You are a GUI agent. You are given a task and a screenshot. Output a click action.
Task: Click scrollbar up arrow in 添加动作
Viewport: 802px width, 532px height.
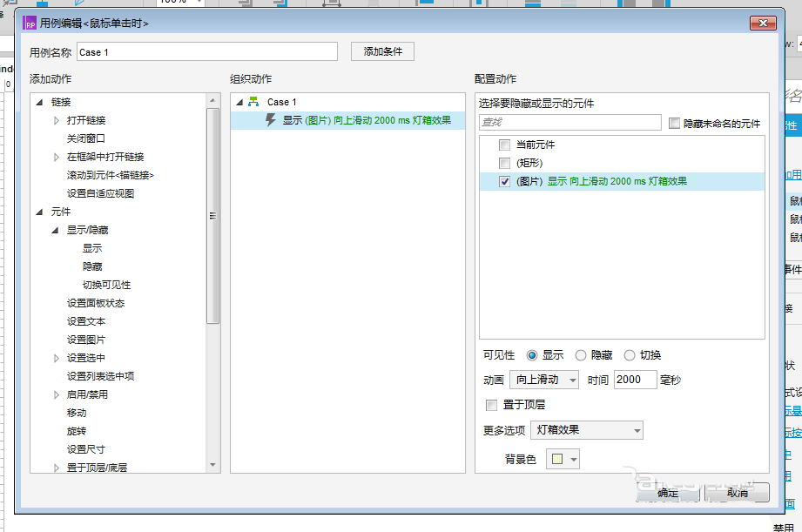coord(212,100)
